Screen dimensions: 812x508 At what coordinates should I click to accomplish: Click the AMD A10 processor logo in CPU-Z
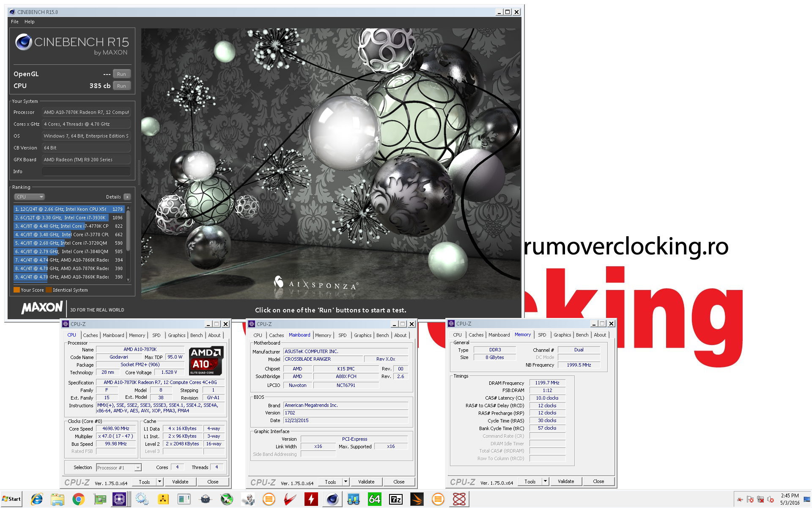click(x=206, y=361)
